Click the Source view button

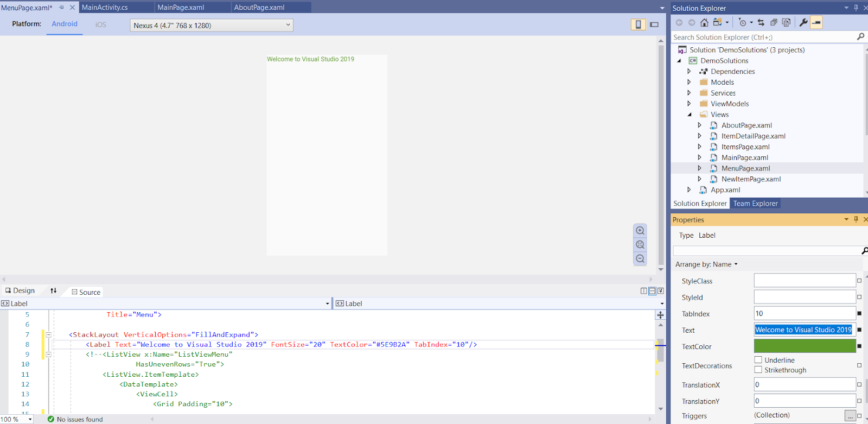tap(86, 292)
